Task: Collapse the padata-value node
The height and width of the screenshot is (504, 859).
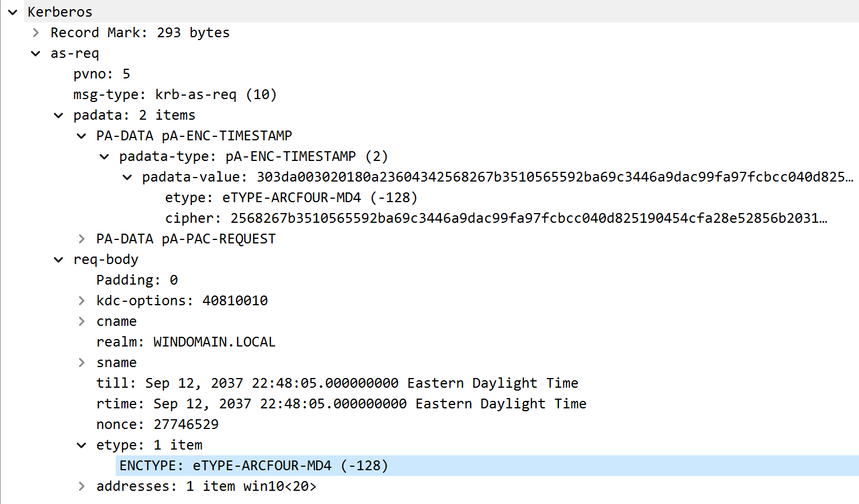Action: [x=127, y=177]
